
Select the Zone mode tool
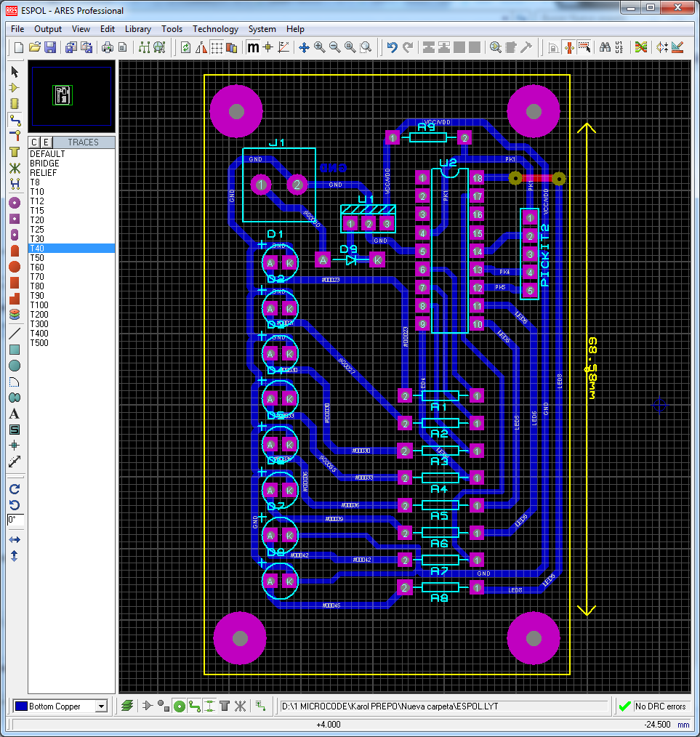(15, 152)
